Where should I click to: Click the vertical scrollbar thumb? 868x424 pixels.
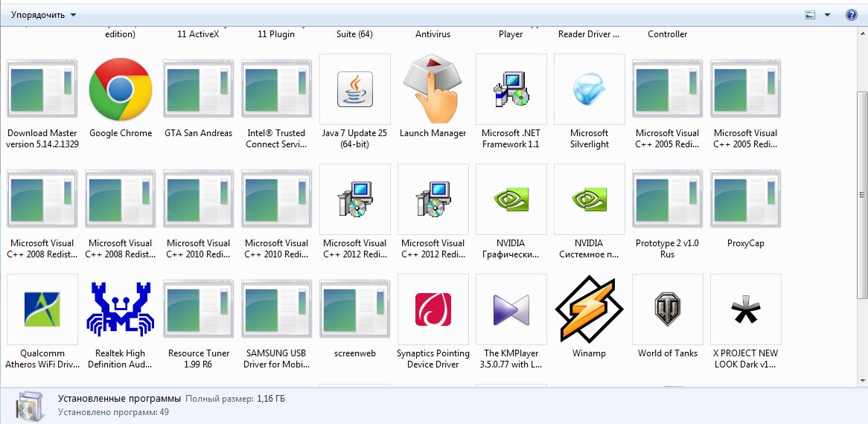[862, 194]
